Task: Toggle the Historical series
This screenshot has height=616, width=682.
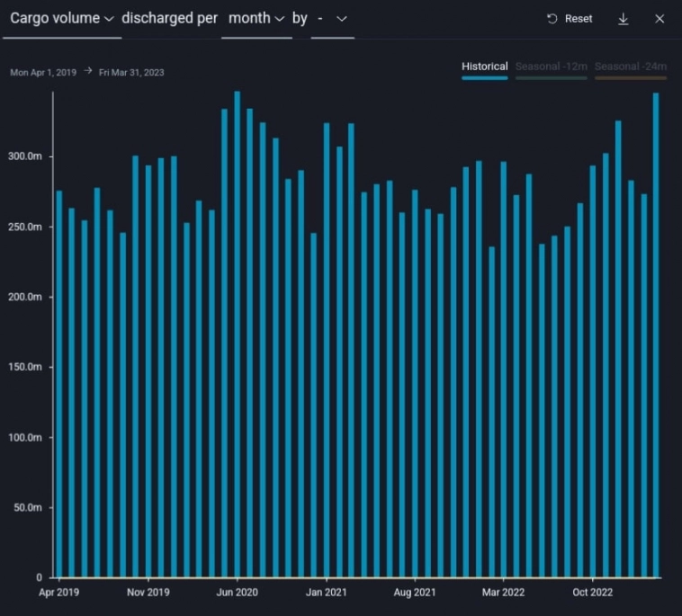Action: (x=484, y=67)
